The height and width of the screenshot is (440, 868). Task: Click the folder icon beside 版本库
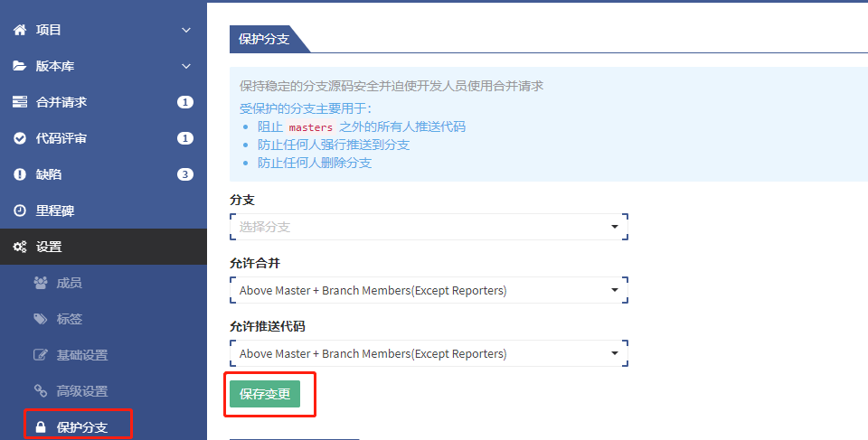tap(20, 66)
